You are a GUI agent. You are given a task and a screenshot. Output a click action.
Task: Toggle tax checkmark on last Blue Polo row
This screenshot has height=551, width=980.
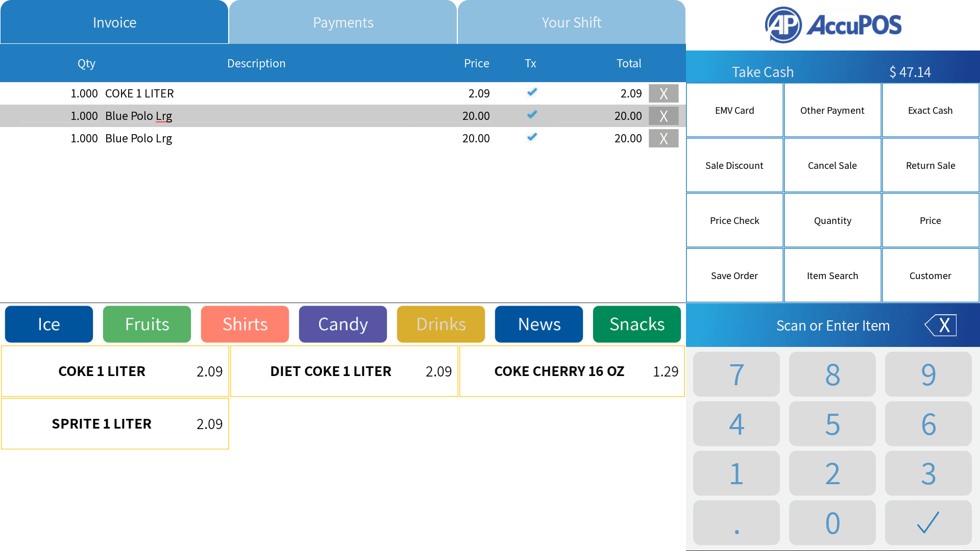tap(532, 137)
